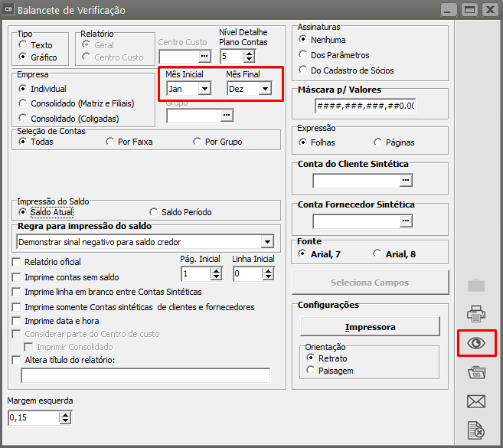Click the printer icon in sidebar
The height and width of the screenshot is (448, 503).
pyautogui.click(x=476, y=313)
